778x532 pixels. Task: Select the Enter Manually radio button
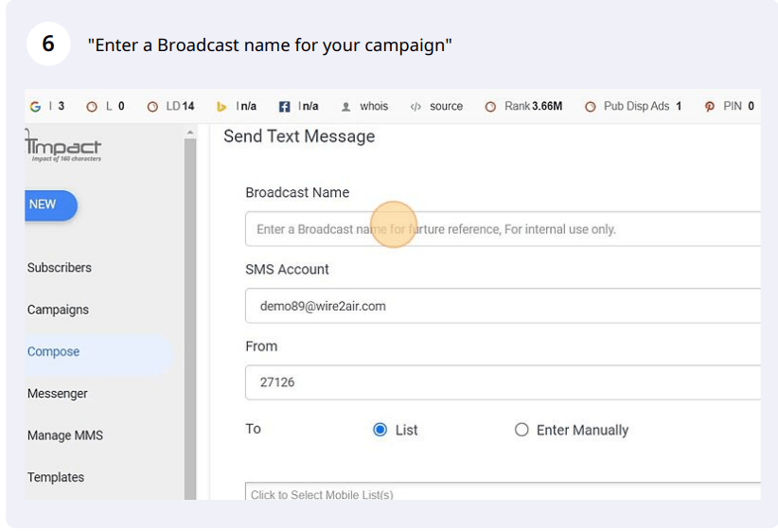coord(522,429)
